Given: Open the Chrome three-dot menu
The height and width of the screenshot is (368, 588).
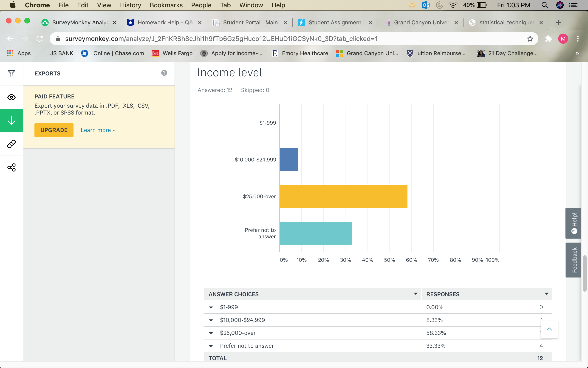Looking at the screenshot, I should click(x=578, y=39).
